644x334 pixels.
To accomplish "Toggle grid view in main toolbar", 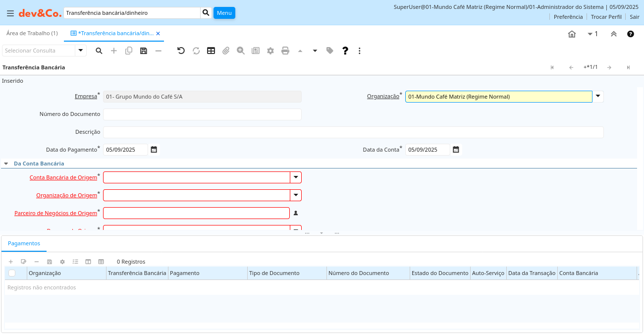I will pos(211,51).
